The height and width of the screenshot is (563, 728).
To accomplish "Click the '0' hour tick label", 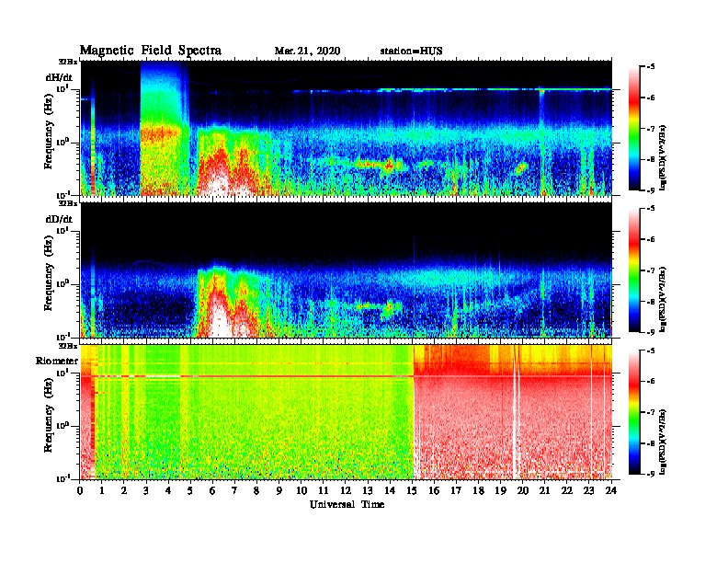I will coord(80,491).
